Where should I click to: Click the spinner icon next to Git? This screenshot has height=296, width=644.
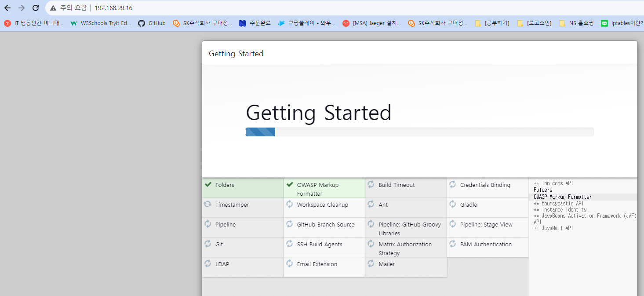coord(207,244)
